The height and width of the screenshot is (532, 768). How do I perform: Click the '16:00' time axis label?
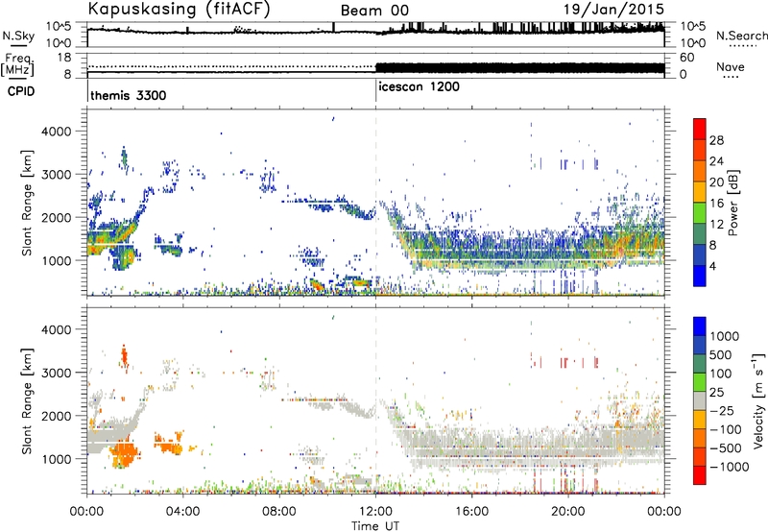(x=471, y=512)
